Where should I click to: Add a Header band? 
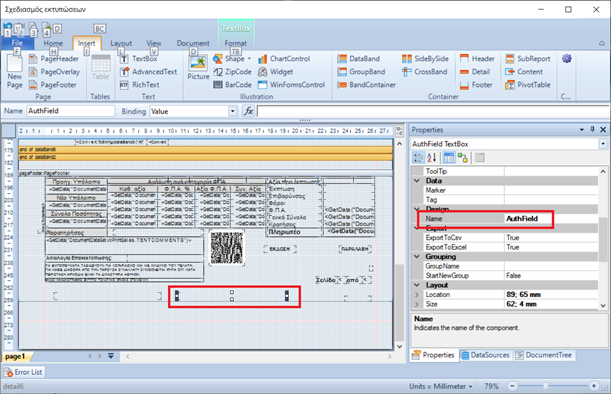[477, 59]
